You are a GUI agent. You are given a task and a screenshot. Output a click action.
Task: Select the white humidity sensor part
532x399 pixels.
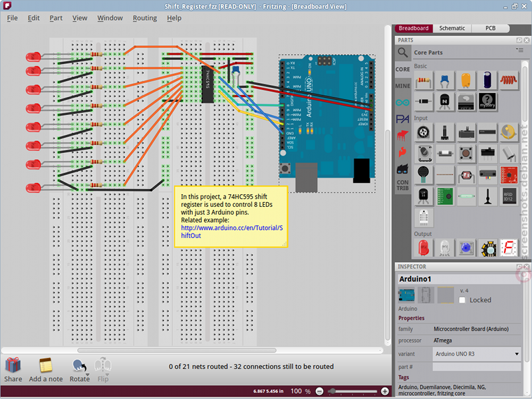[424, 217]
